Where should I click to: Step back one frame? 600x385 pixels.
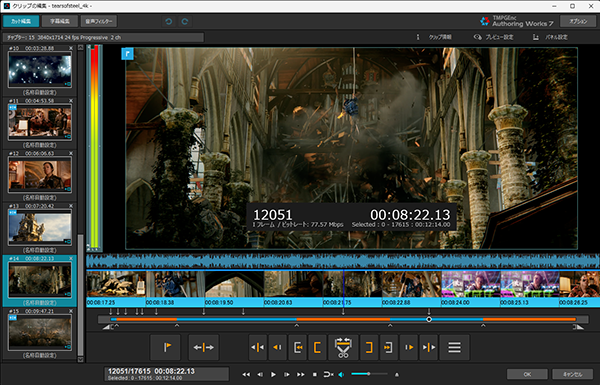pos(260,374)
